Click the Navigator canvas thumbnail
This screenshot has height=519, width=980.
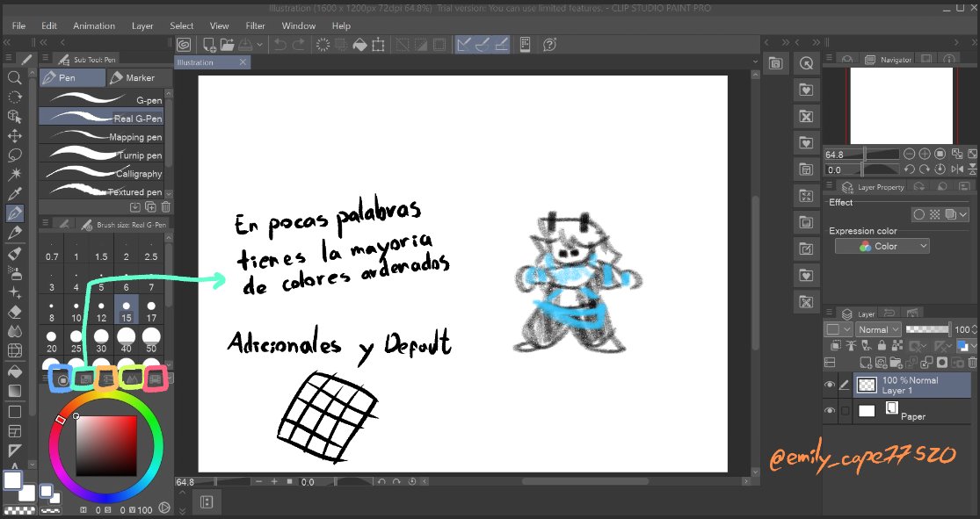[901, 105]
